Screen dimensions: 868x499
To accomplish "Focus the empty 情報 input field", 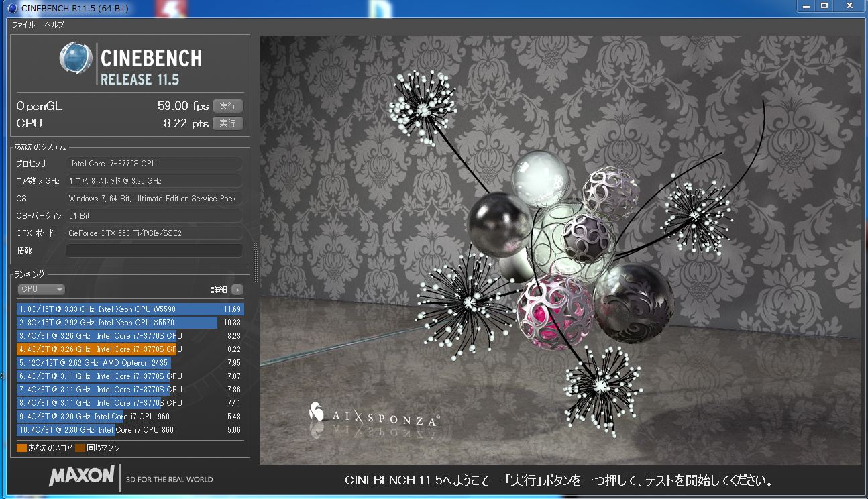I will [154, 251].
